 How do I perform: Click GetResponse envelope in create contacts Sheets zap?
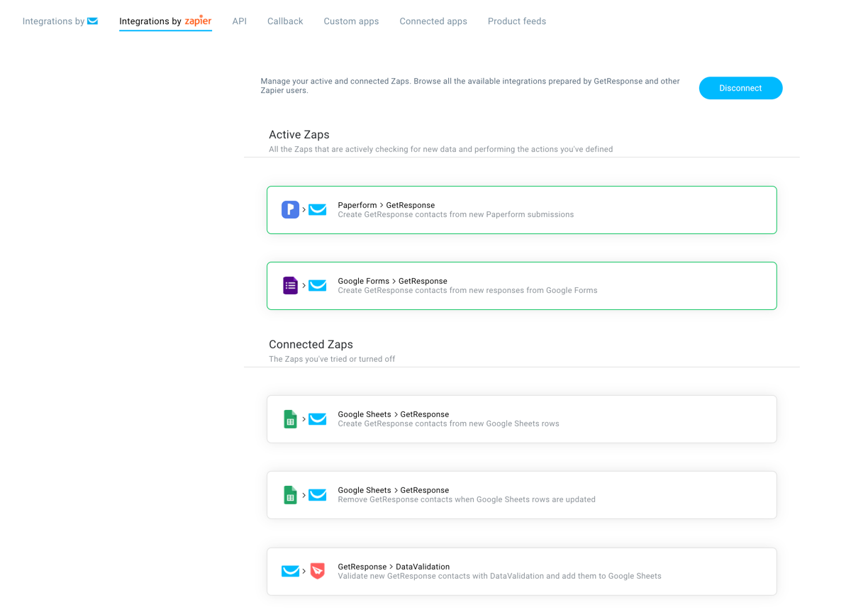coord(318,419)
